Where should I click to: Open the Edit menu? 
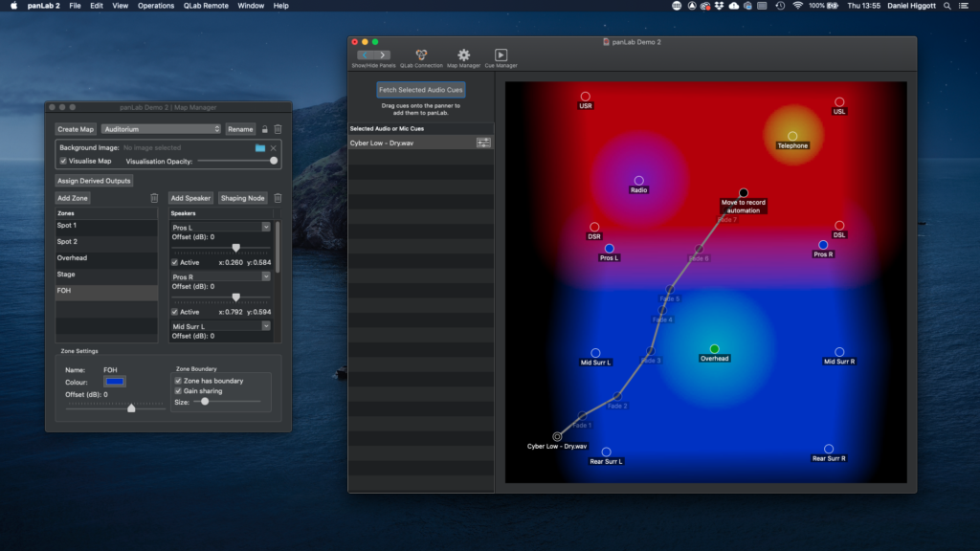pos(97,6)
